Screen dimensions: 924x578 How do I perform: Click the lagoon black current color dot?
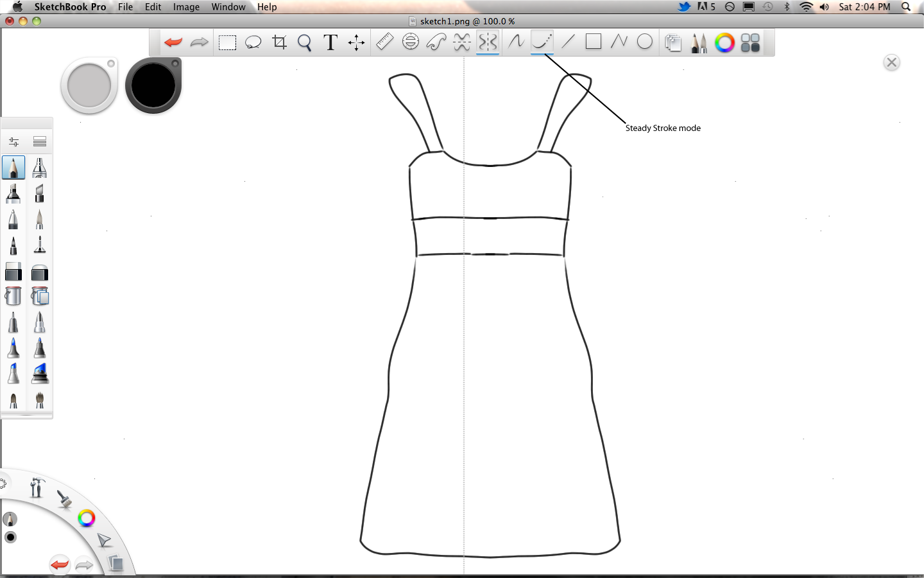10,537
